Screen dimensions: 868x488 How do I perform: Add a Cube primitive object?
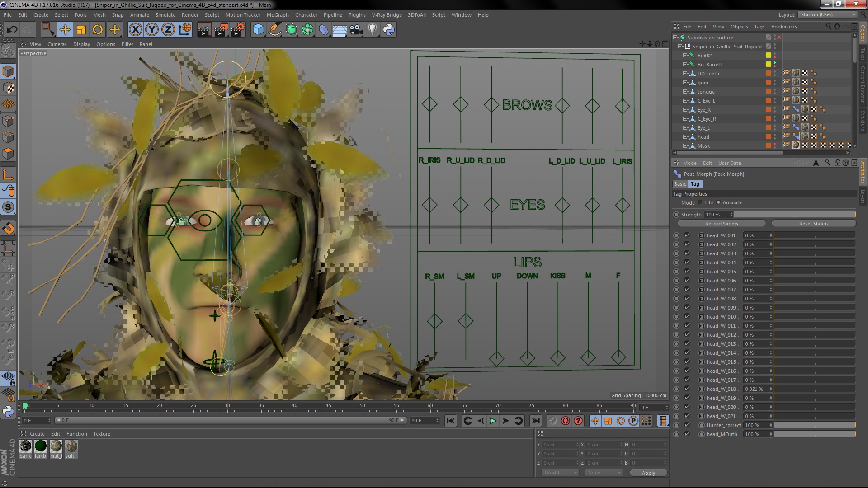click(x=258, y=30)
